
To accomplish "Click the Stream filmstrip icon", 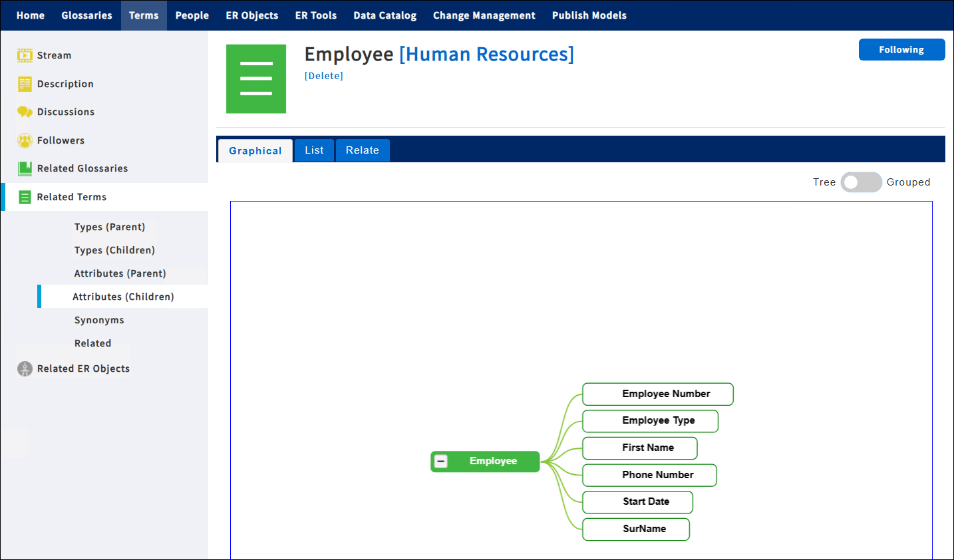I will pyautogui.click(x=25, y=55).
